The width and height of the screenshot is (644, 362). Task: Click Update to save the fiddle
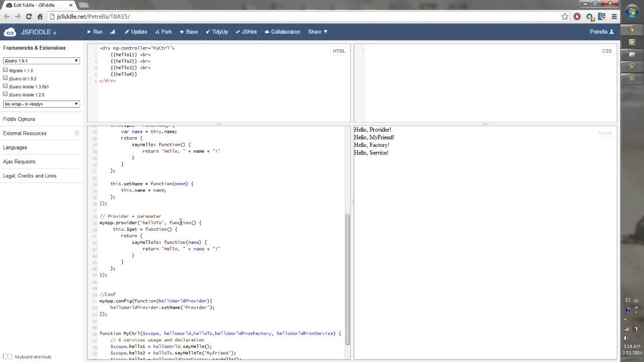tap(136, 32)
